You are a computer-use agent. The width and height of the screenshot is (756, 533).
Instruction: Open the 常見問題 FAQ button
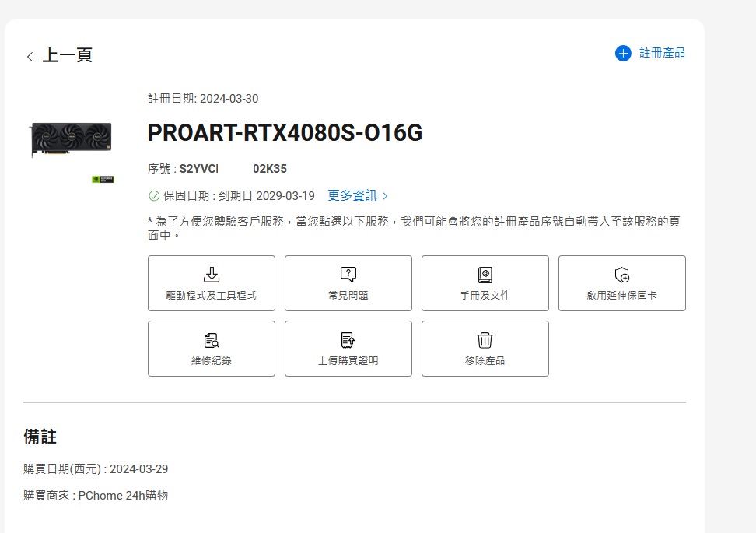tap(348, 283)
